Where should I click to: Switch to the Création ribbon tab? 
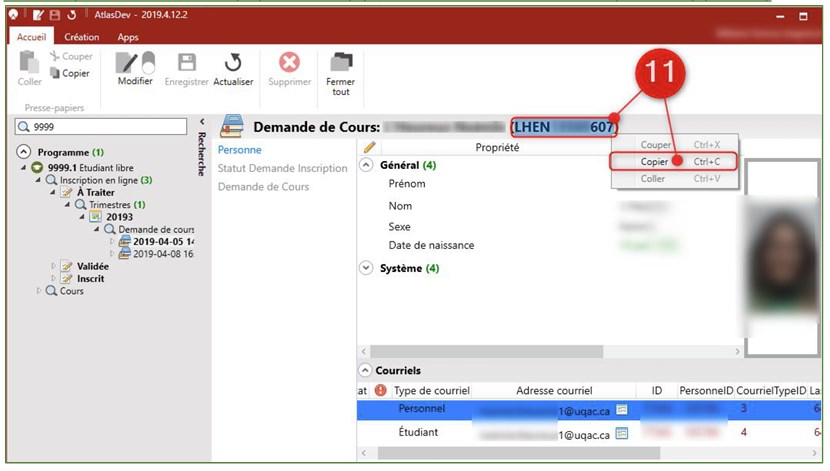point(81,37)
